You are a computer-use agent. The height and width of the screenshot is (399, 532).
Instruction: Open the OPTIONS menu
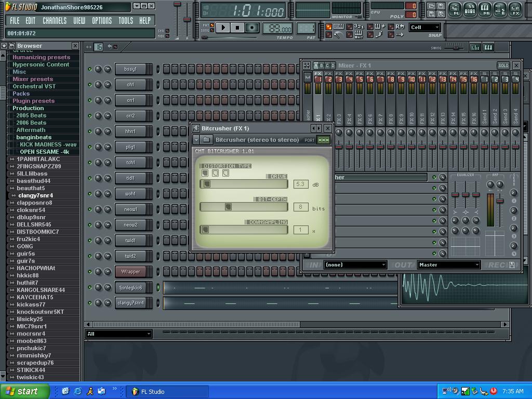tap(102, 21)
